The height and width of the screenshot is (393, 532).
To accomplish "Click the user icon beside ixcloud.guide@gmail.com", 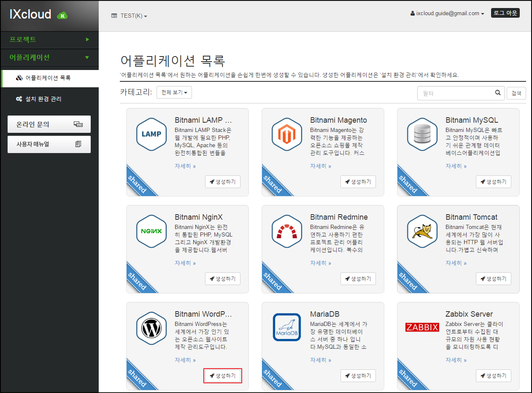I will tap(413, 13).
